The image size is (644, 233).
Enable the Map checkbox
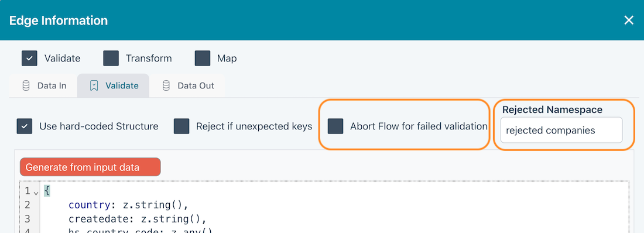coord(203,59)
